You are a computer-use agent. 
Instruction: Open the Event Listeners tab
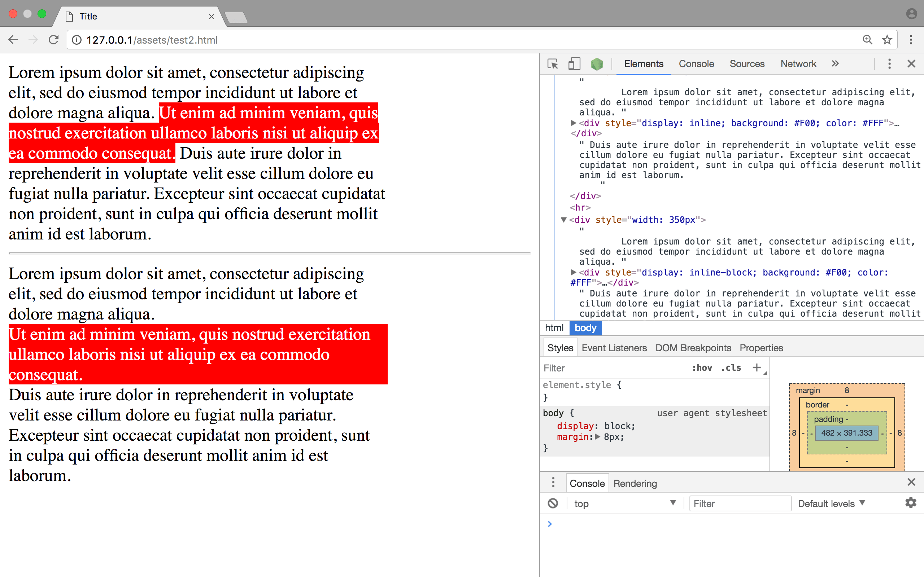[x=614, y=348]
